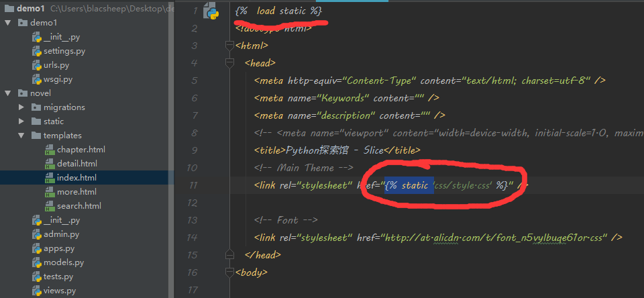Expand the migrations folder arrow
The width and height of the screenshot is (644, 298).
[21, 107]
